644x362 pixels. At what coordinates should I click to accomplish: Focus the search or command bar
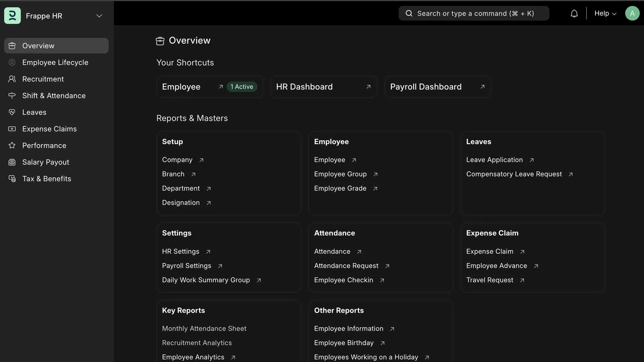click(474, 14)
